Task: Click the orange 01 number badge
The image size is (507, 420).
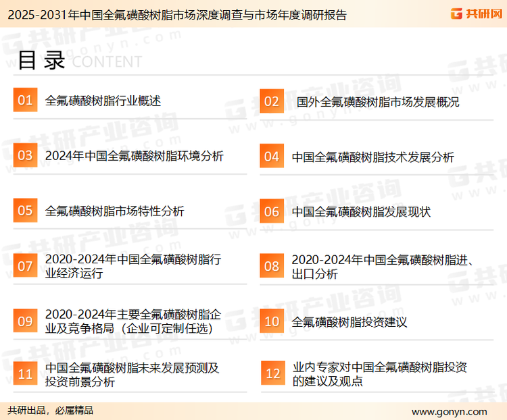Action: pyautogui.click(x=25, y=100)
